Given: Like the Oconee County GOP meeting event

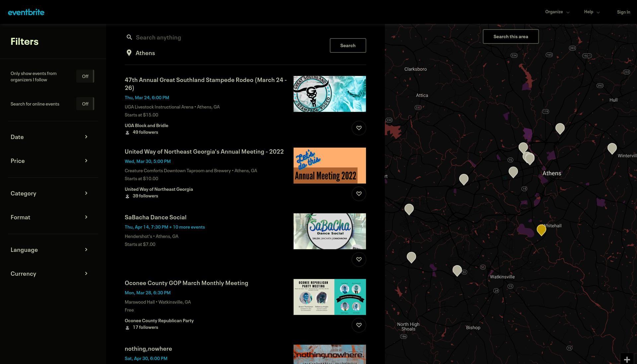Looking at the screenshot, I should coord(359,325).
